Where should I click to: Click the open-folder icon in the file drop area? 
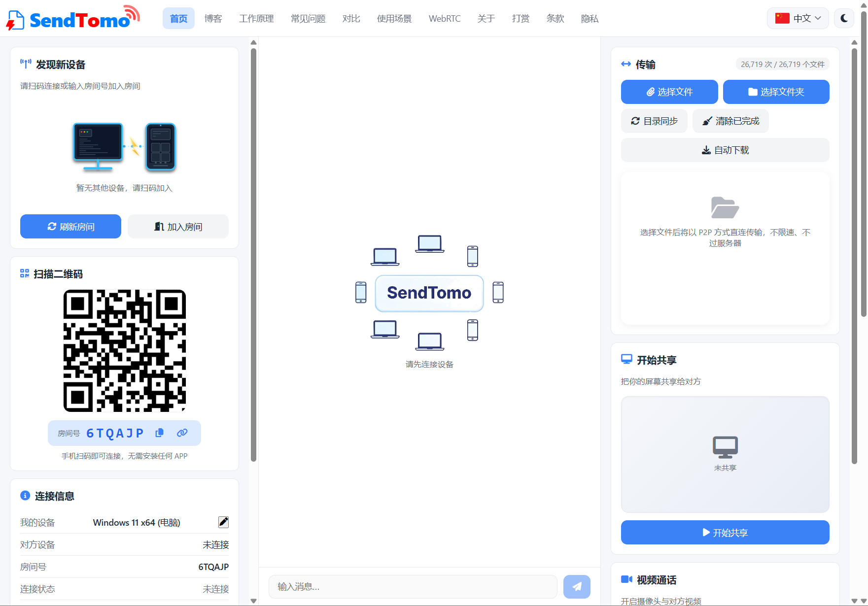725,207
